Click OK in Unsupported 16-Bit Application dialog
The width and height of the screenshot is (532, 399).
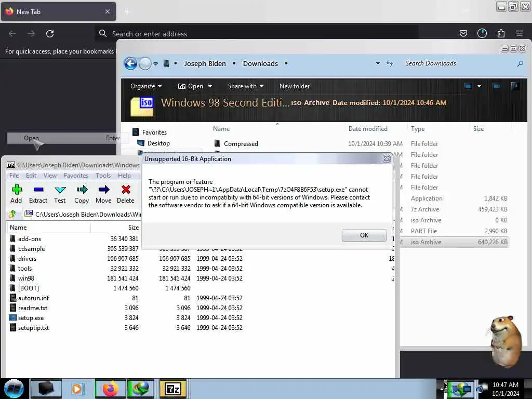[x=364, y=235]
